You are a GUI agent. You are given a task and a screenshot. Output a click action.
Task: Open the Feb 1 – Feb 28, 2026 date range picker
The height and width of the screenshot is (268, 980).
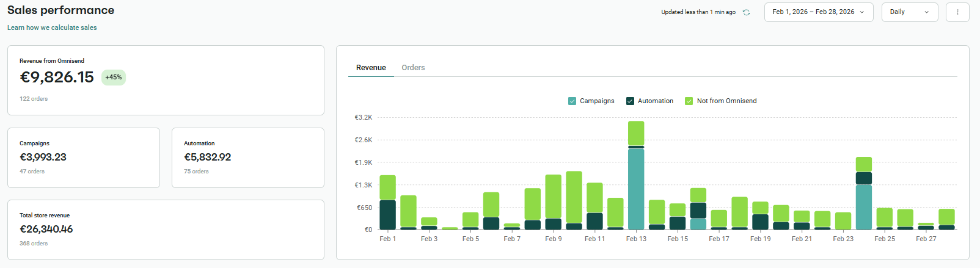pos(819,12)
